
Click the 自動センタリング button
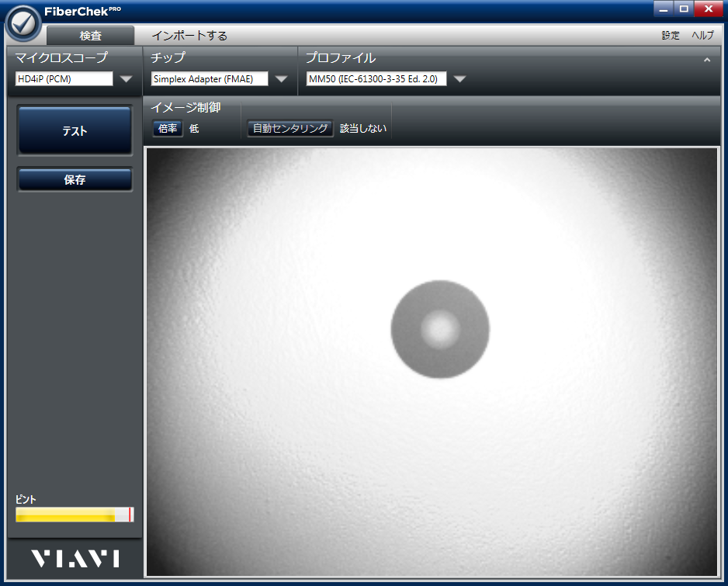click(290, 128)
